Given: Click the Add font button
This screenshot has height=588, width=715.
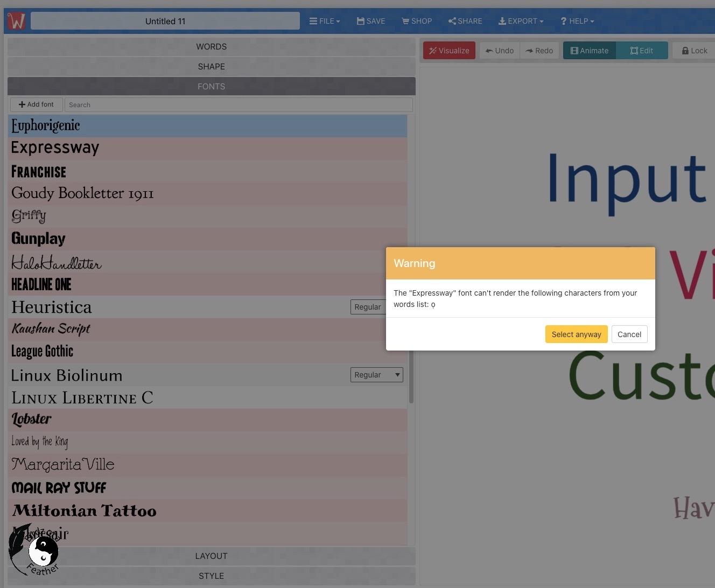Looking at the screenshot, I should 37,104.
